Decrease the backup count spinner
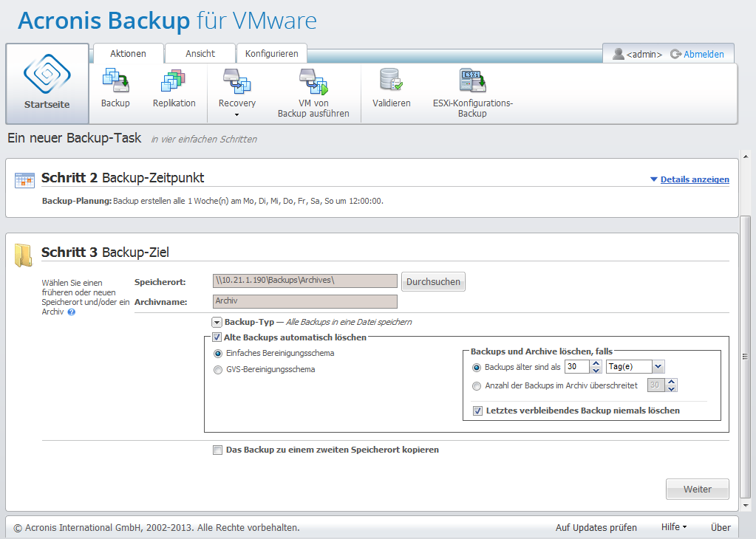Screen dimensions: 756x539 [672, 388]
